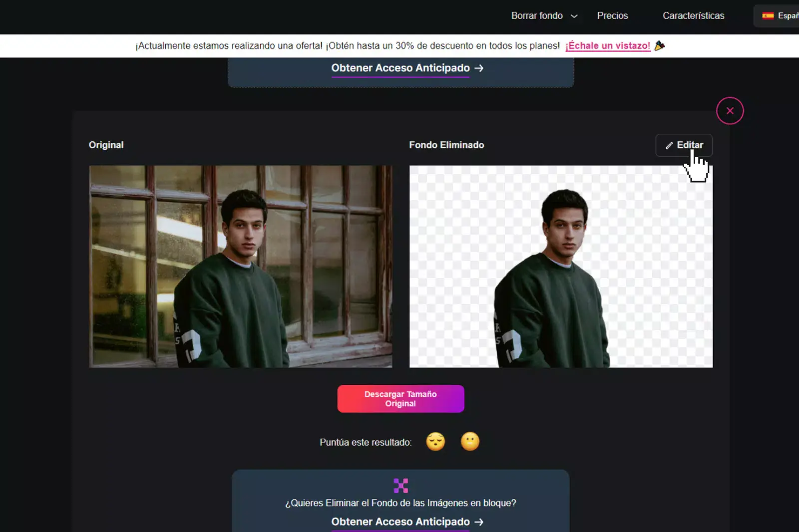This screenshot has height=532, width=799.
Task: Click the pencil icon in the Editar button
Action: (x=669, y=146)
